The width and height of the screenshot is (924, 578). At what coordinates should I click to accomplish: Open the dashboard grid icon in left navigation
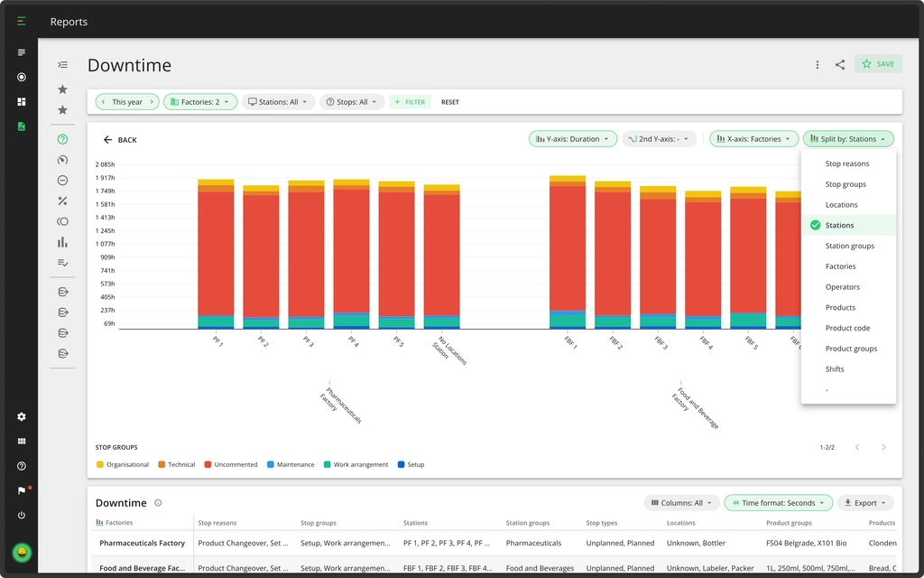[x=22, y=102]
